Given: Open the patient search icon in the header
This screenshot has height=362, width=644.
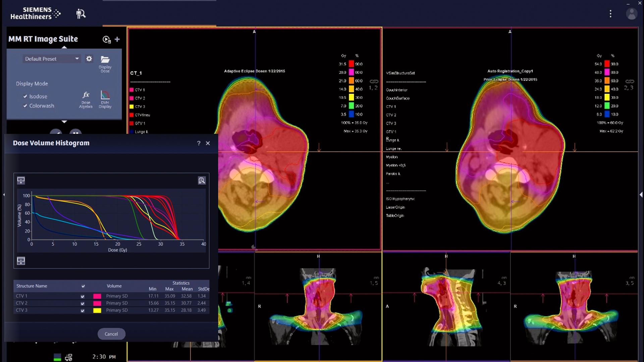Looking at the screenshot, I should click(80, 14).
